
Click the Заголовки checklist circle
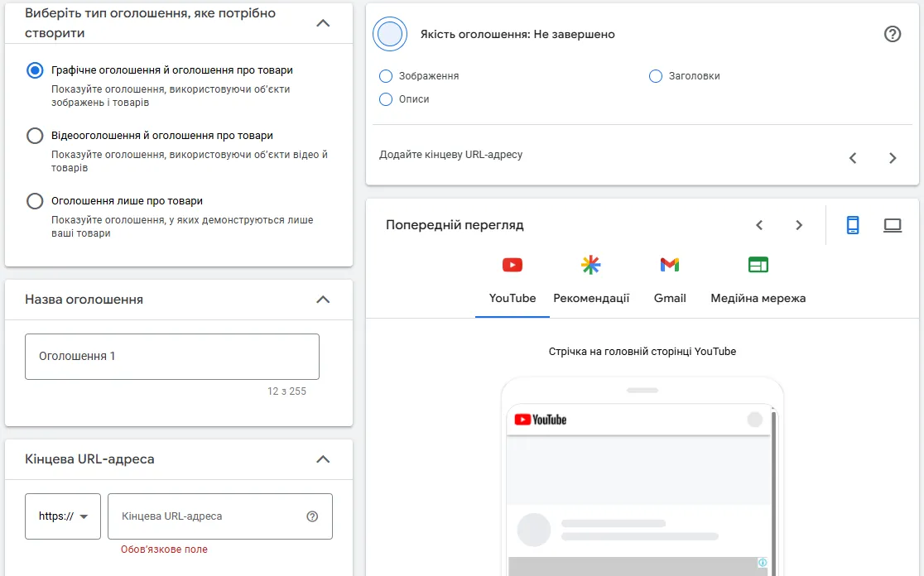click(x=655, y=76)
